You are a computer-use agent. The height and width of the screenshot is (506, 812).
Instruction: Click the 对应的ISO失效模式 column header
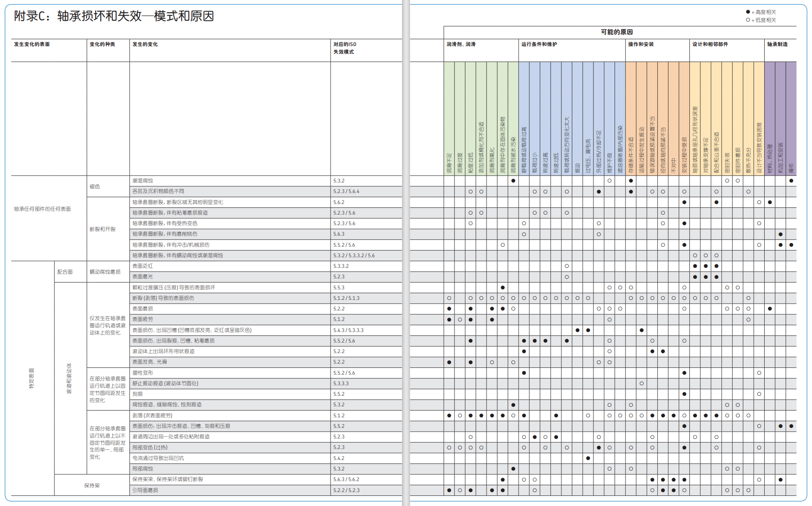pos(344,48)
